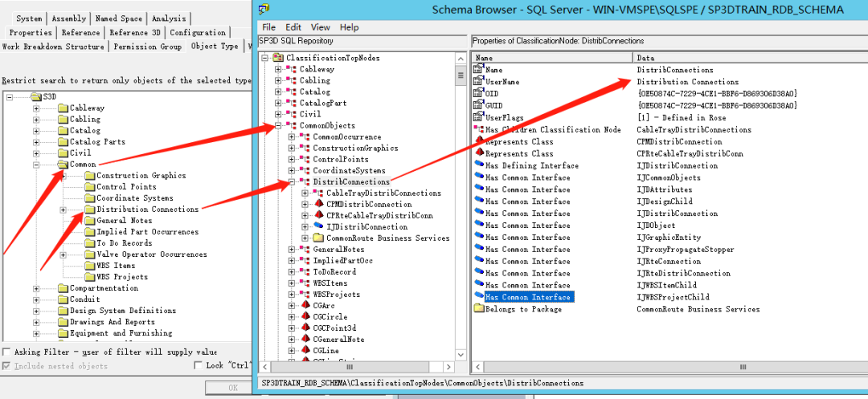The image size is (868, 399).
Task: Click the CGPoint3d class icon
Action: click(305, 328)
